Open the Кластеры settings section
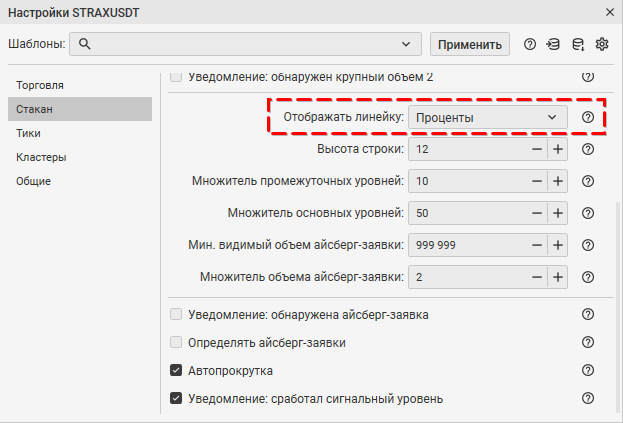The width and height of the screenshot is (623, 423). (41, 157)
